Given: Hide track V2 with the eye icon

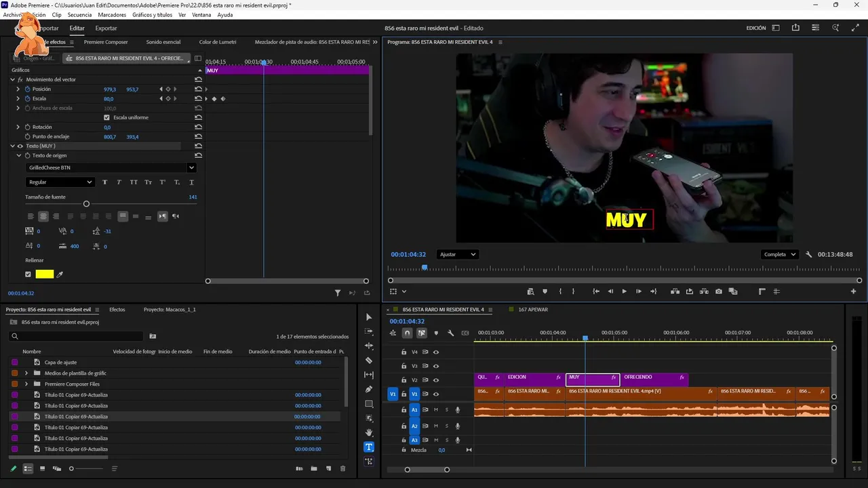Looking at the screenshot, I should pyautogui.click(x=436, y=380).
